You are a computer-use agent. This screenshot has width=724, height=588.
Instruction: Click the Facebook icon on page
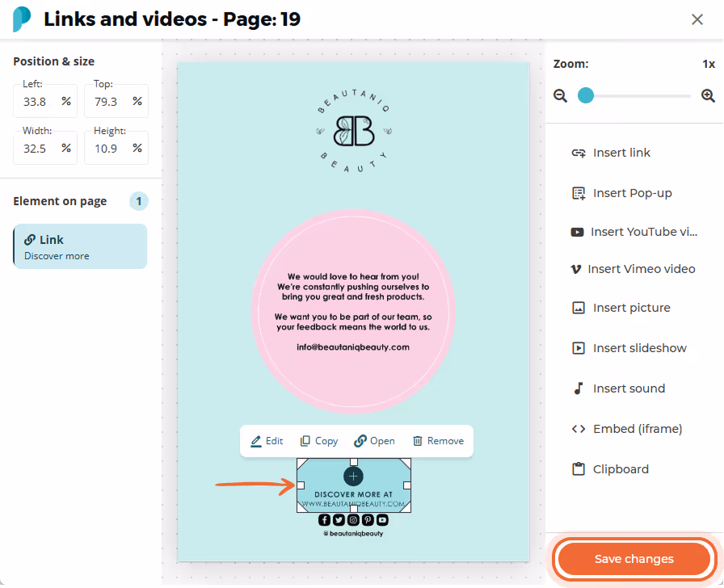click(324, 520)
